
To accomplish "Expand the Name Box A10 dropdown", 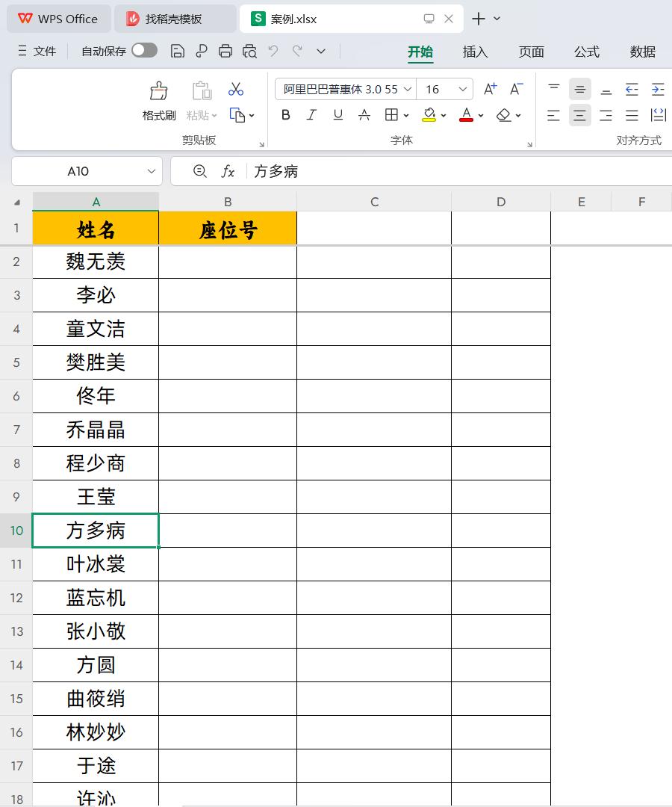I will point(151,171).
